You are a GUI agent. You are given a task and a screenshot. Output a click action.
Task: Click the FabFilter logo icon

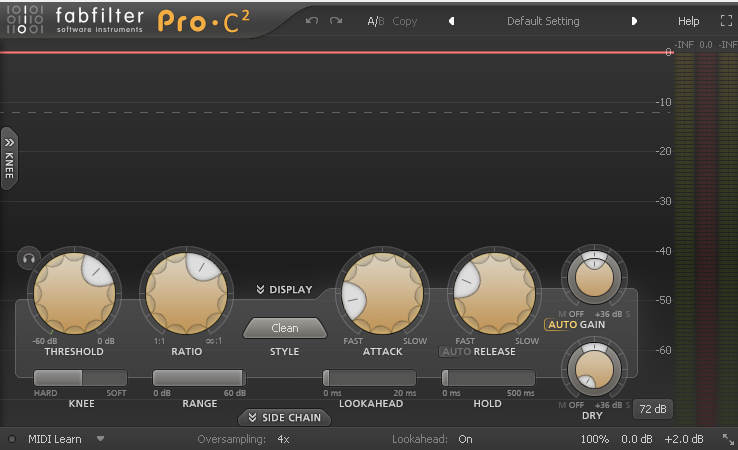coord(25,19)
